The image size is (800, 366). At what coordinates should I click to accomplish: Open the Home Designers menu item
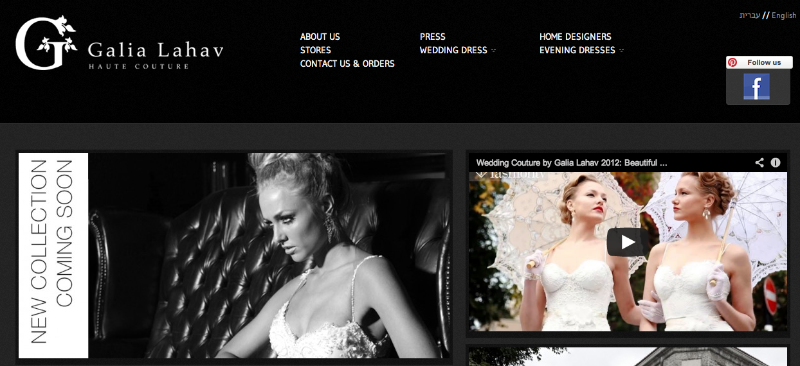point(575,37)
